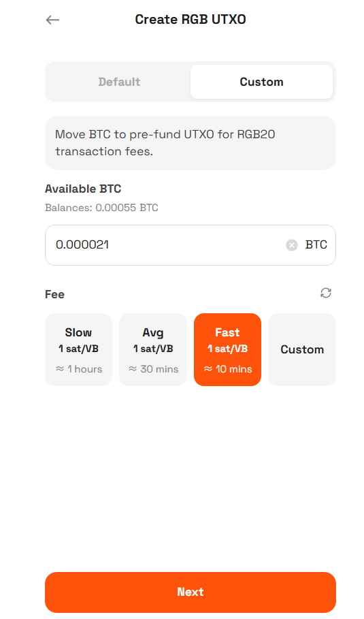Viewport: 364px width, 619px height.
Task: Click the ≈ 10 mins estimate text
Action: pyautogui.click(x=227, y=369)
